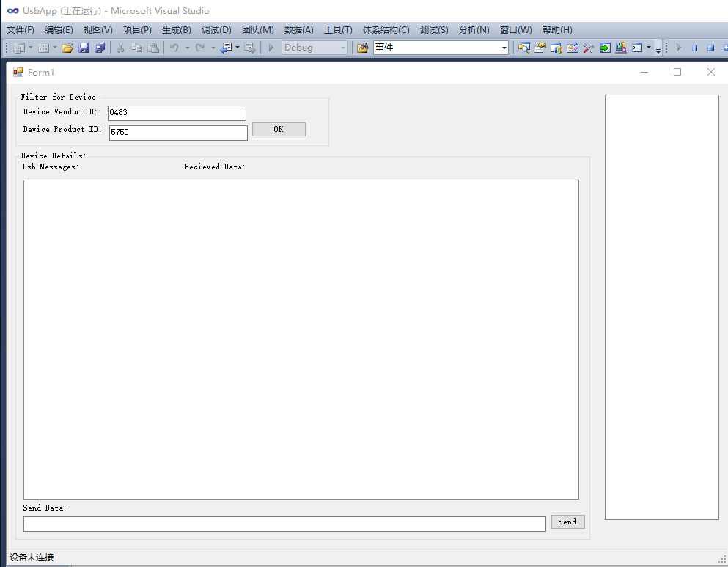The height and width of the screenshot is (567, 728).
Task: Expand the Add New Item dropdown arrow
Action: pyautogui.click(x=55, y=48)
